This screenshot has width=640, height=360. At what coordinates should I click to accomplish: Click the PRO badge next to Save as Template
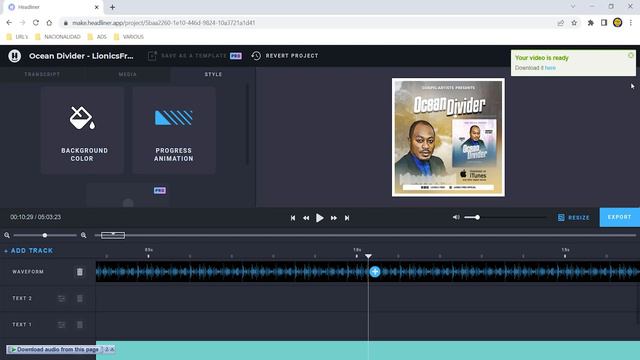[236, 56]
